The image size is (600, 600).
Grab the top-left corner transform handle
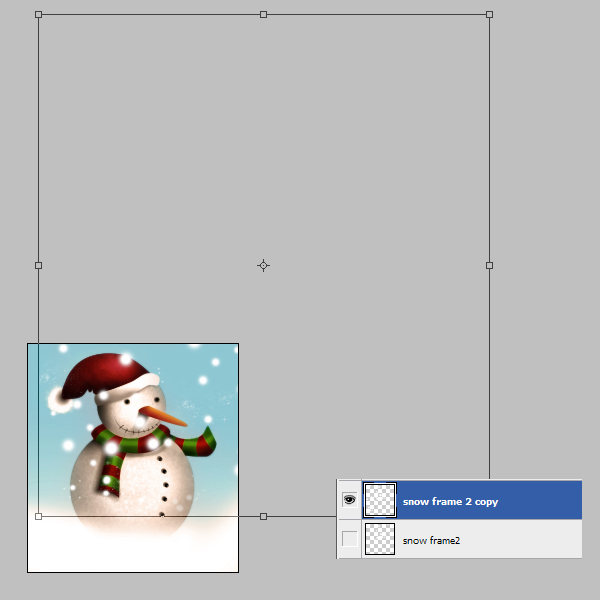pos(38,15)
